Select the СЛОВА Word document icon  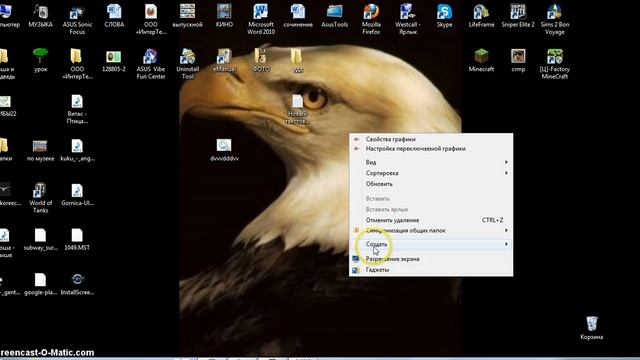114,16
